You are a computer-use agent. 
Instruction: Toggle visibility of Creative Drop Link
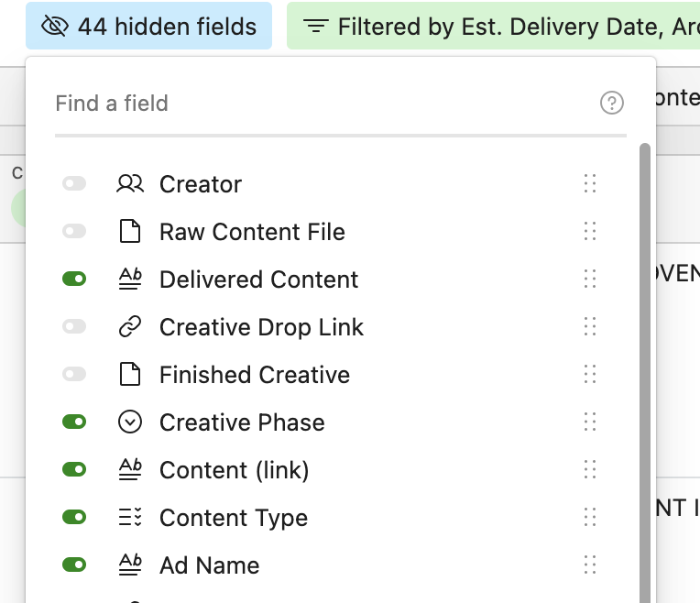pyautogui.click(x=74, y=327)
